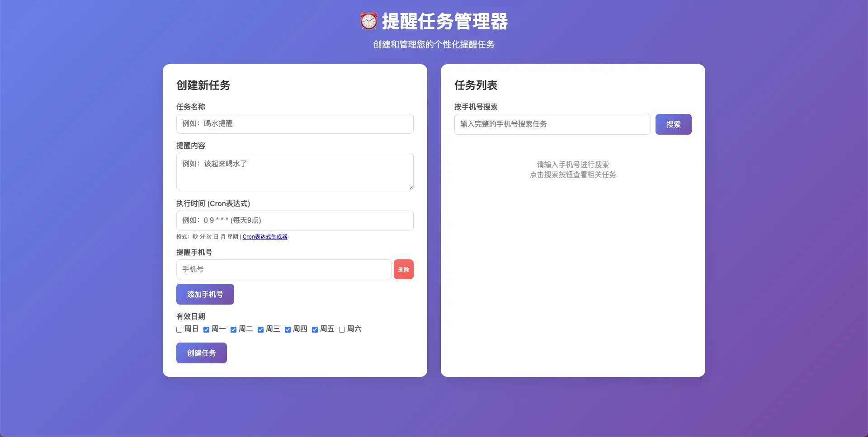Open the Cron表达式生成器 link
The image size is (868, 437).
(265, 237)
